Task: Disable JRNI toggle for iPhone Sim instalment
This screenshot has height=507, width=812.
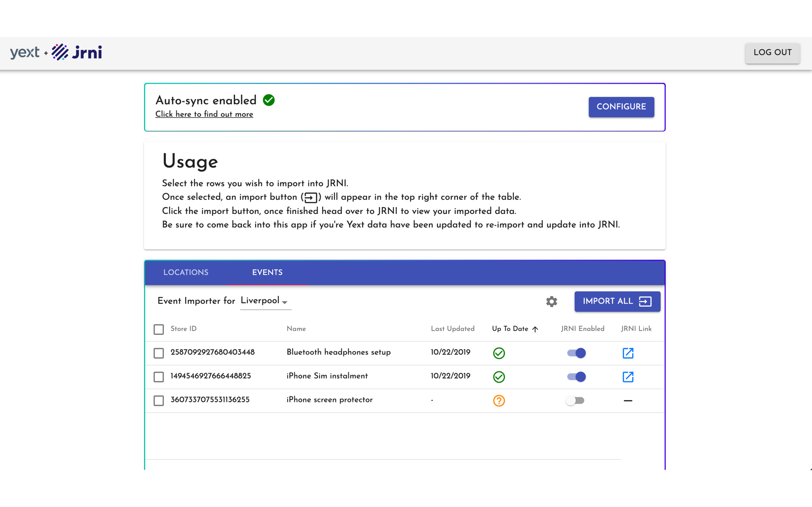Action: coord(576,377)
